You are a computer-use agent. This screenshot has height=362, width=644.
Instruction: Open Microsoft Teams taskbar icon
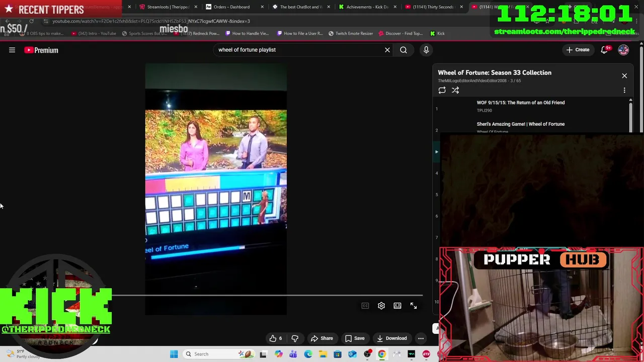coord(293,354)
